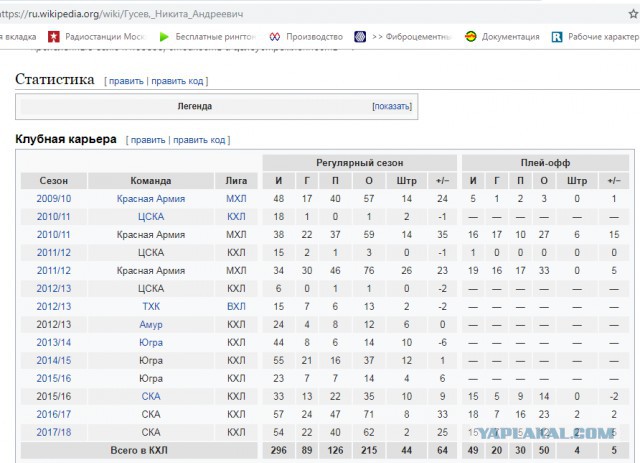This screenshot has width=640, height=463.
Task: Open the СКА team link in 2015/16 row
Action: [x=151, y=396]
